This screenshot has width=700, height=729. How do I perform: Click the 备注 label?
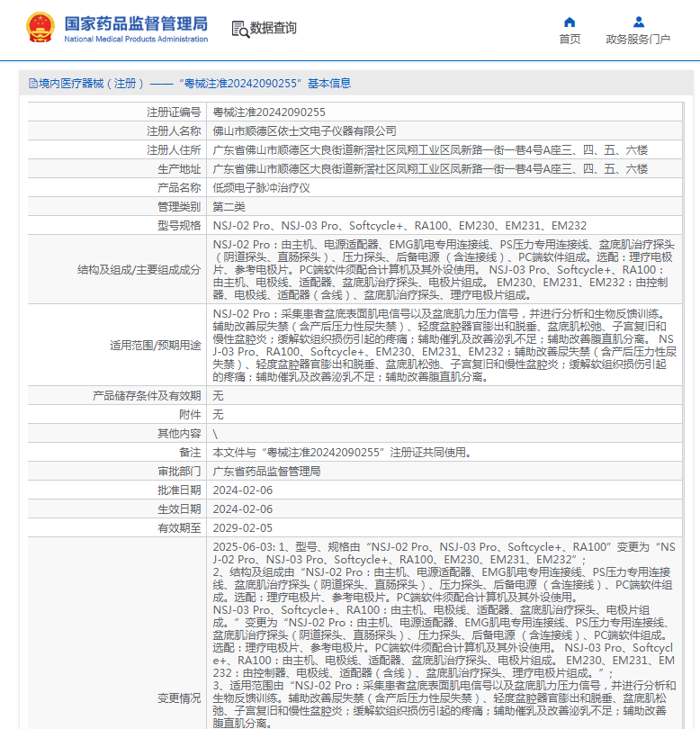click(x=190, y=453)
